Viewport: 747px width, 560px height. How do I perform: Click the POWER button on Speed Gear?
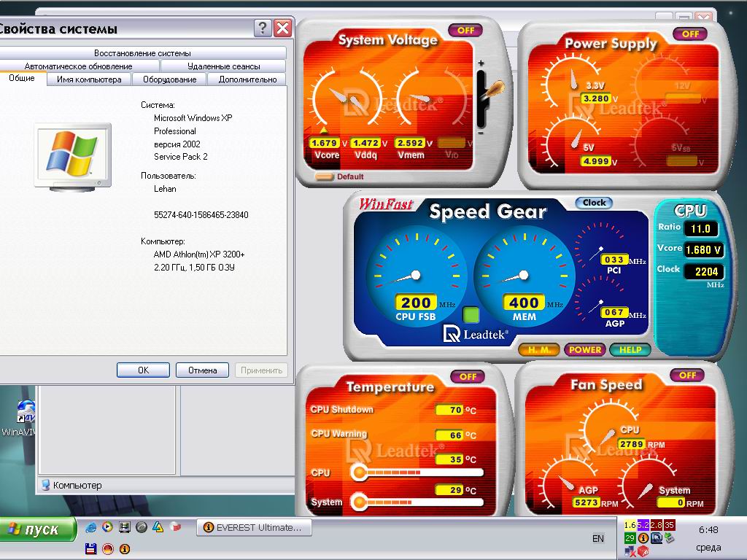coord(585,350)
